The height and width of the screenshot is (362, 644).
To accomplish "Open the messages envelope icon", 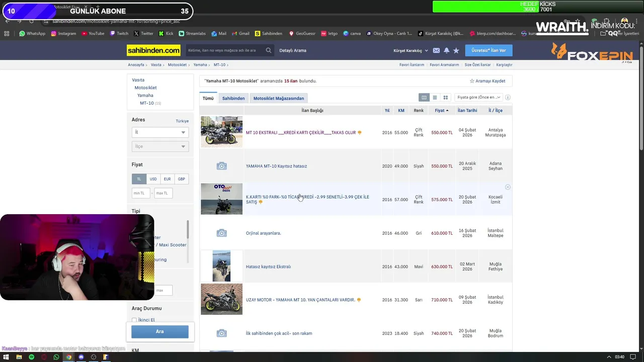I will point(436,50).
